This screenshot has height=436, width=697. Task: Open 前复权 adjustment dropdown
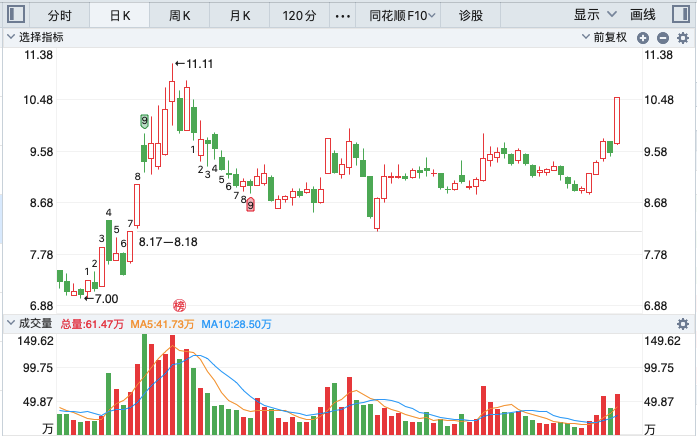point(605,37)
